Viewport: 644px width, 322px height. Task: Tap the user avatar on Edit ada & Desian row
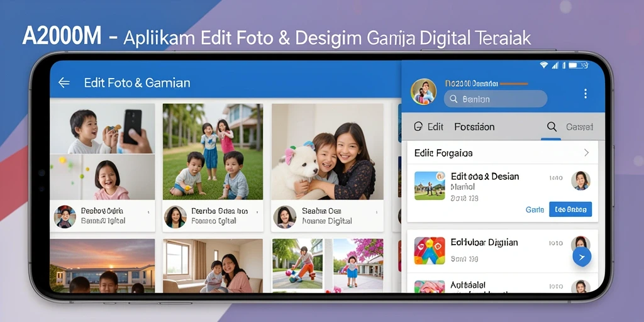click(580, 180)
